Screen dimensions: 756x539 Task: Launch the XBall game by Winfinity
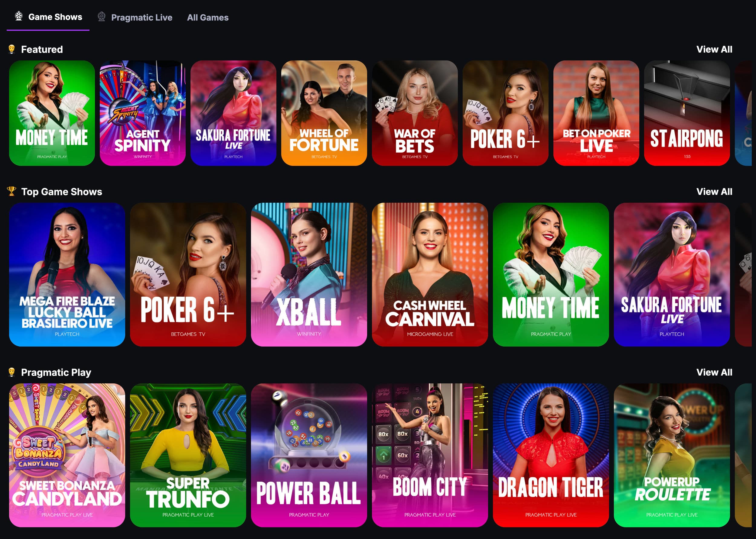tap(309, 274)
